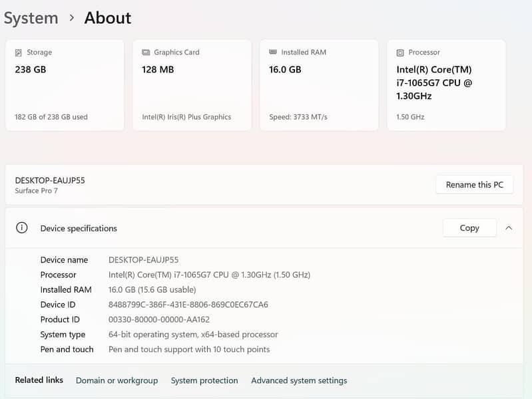Open Advanced system settings link
This screenshot has height=399, width=532.
[x=299, y=380]
